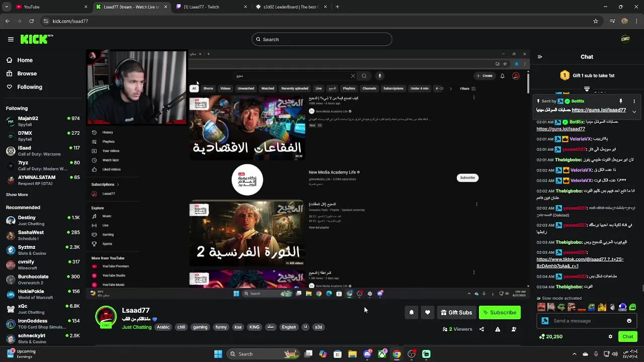The width and height of the screenshot is (644, 362).
Task: Select the Recently uploaded filter chip
Action: click(295, 88)
